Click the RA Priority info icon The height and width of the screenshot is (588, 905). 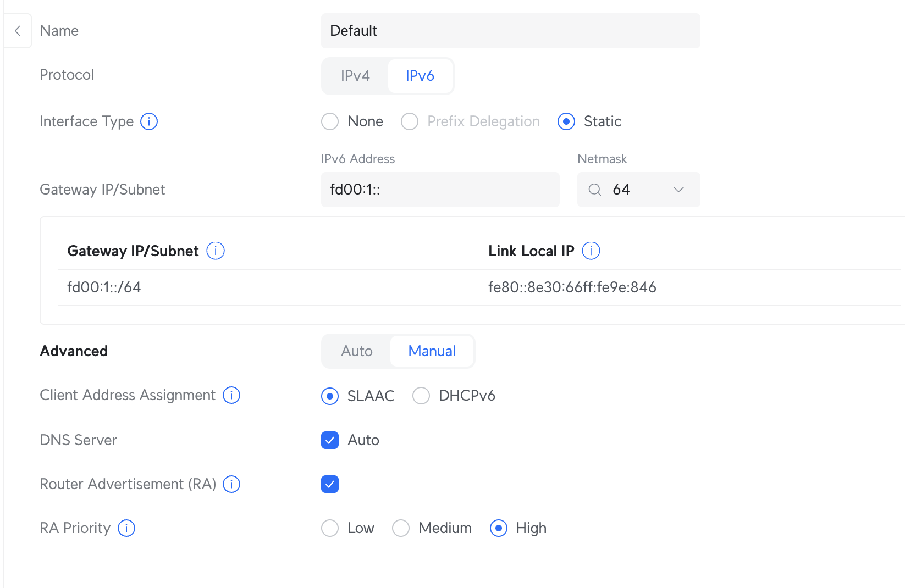click(x=126, y=528)
